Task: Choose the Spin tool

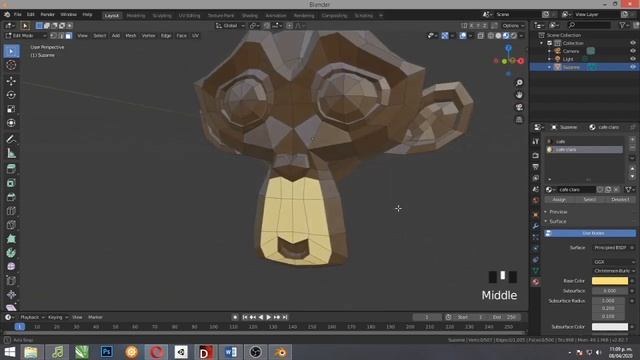Action: [x=11, y=253]
